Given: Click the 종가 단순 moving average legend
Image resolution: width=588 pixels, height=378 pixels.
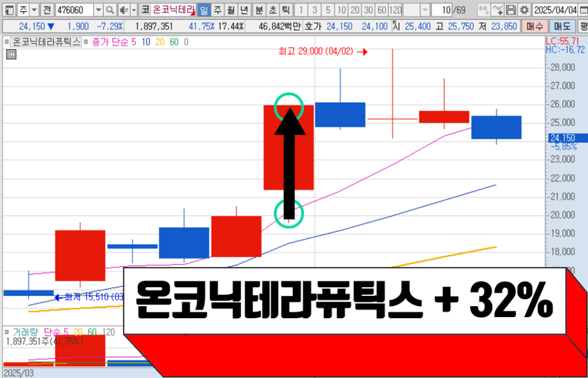Looking at the screenshot, I should [x=110, y=42].
